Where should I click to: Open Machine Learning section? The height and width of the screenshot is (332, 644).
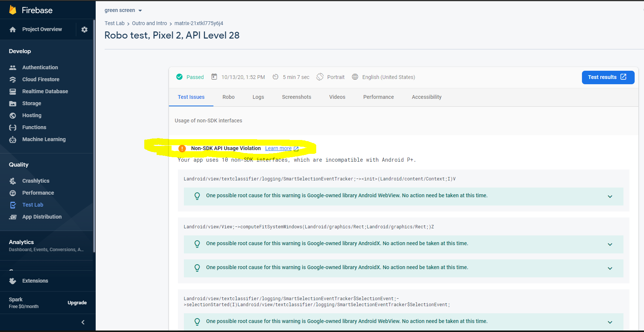(x=44, y=139)
